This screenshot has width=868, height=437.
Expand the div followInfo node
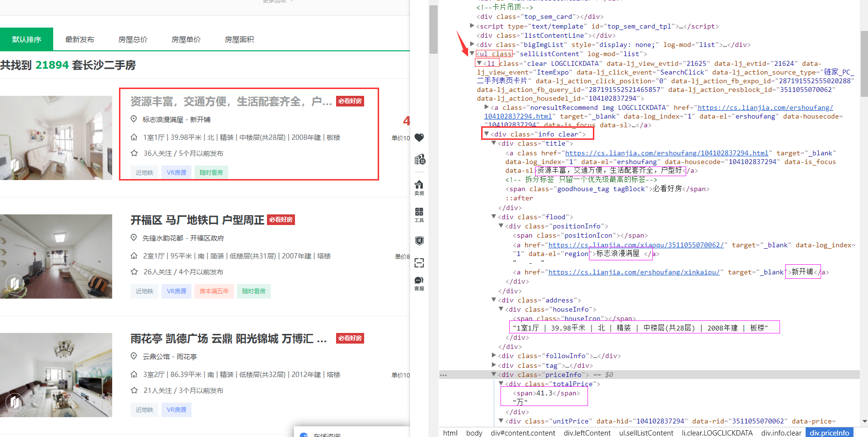[494, 355]
